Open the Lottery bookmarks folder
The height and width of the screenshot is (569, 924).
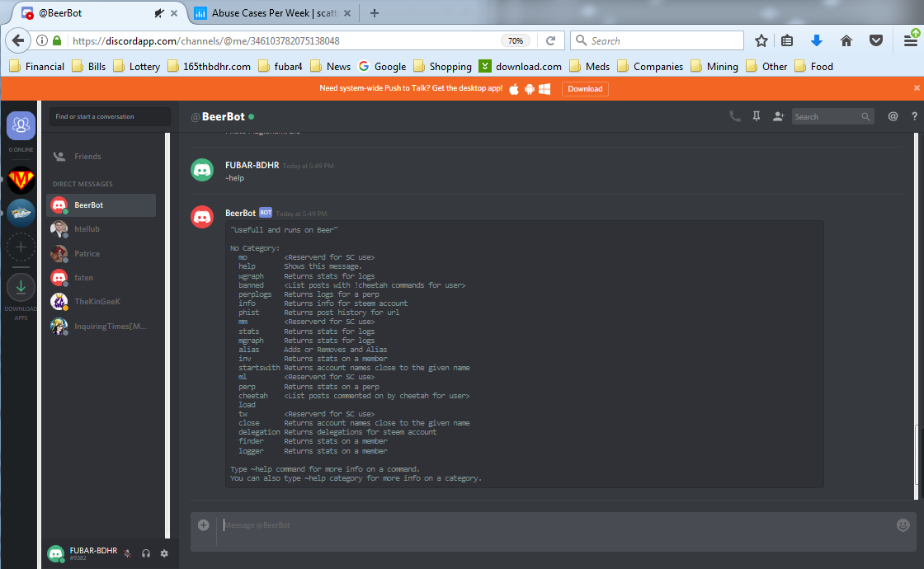tap(137, 67)
